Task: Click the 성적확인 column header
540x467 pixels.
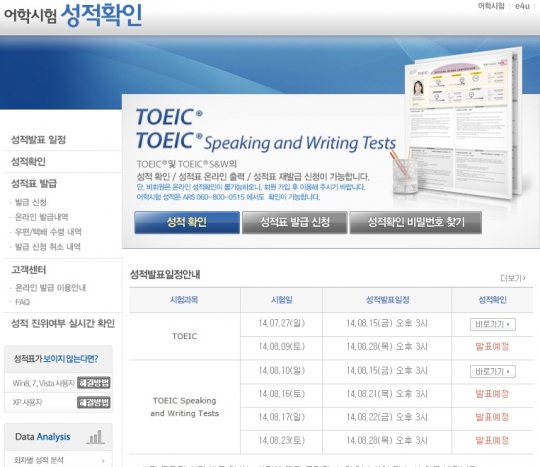Action: [x=492, y=300]
